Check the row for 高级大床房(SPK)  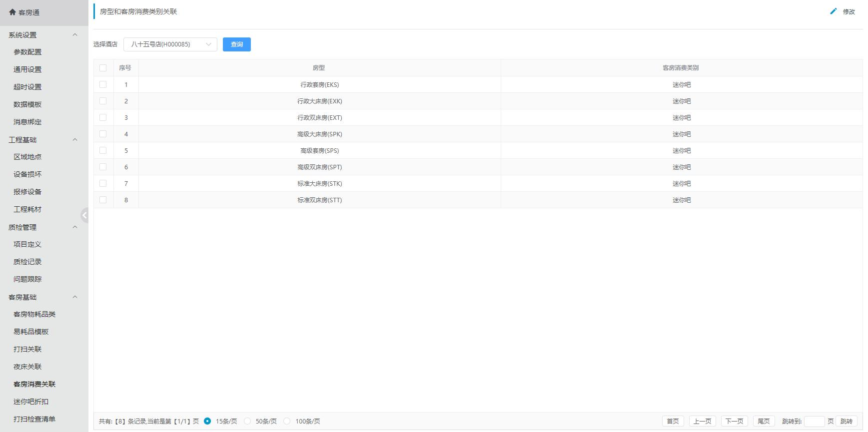point(103,134)
